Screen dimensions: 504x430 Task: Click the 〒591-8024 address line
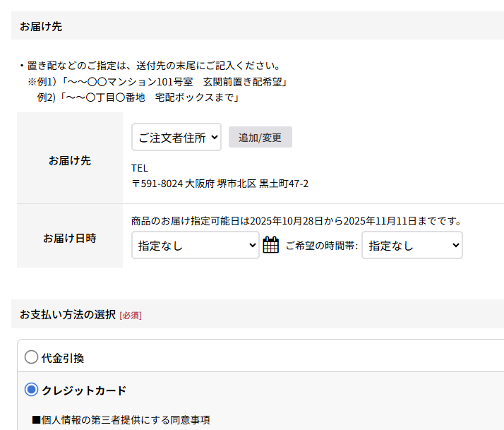click(220, 184)
